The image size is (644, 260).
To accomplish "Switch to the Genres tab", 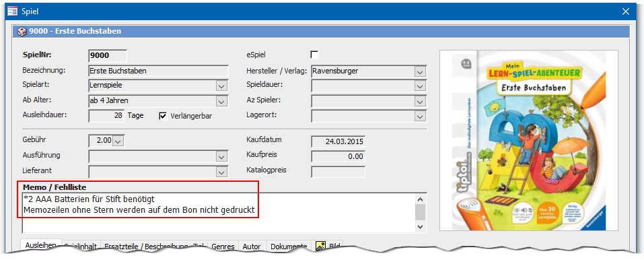I will point(223,247).
